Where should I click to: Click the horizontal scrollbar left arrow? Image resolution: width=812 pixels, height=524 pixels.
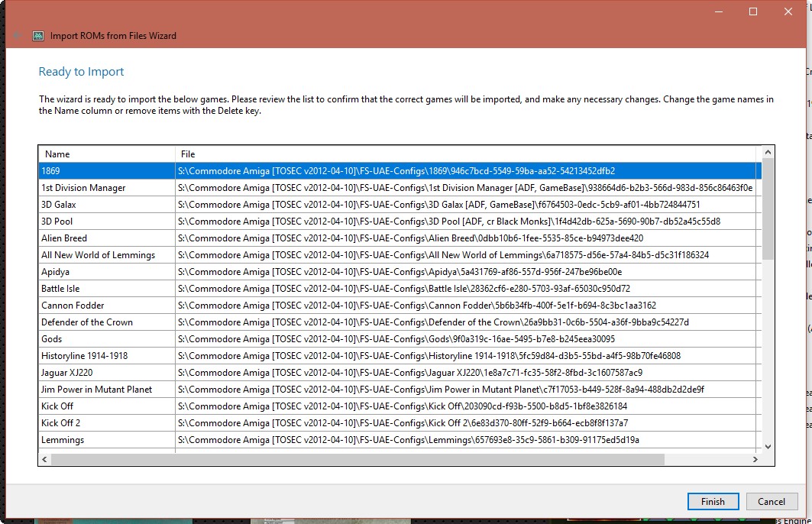click(x=44, y=459)
